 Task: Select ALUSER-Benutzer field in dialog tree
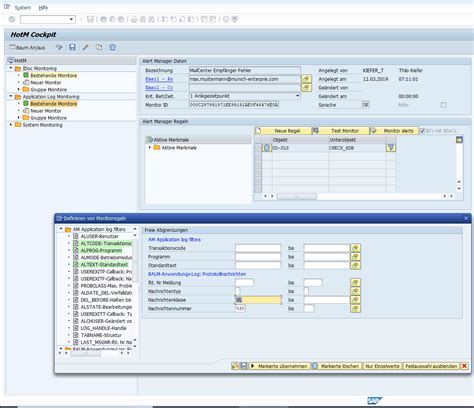coord(99,236)
